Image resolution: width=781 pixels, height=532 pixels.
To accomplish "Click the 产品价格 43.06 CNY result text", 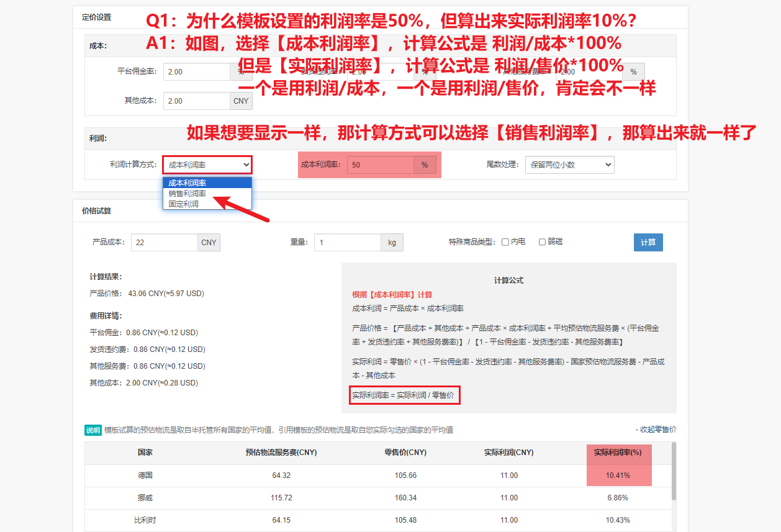I will click(147, 293).
